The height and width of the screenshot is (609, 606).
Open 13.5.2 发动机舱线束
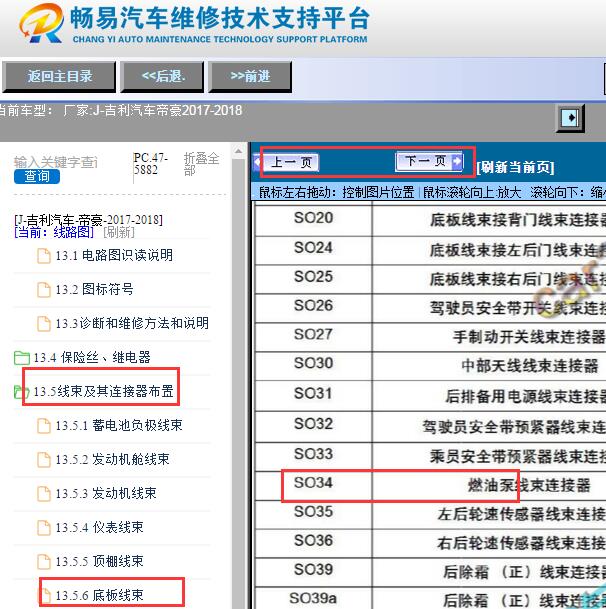tap(112, 459)
